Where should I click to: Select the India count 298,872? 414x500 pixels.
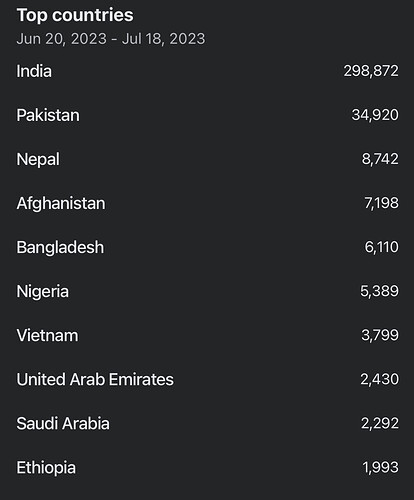(x=371, y=71)
